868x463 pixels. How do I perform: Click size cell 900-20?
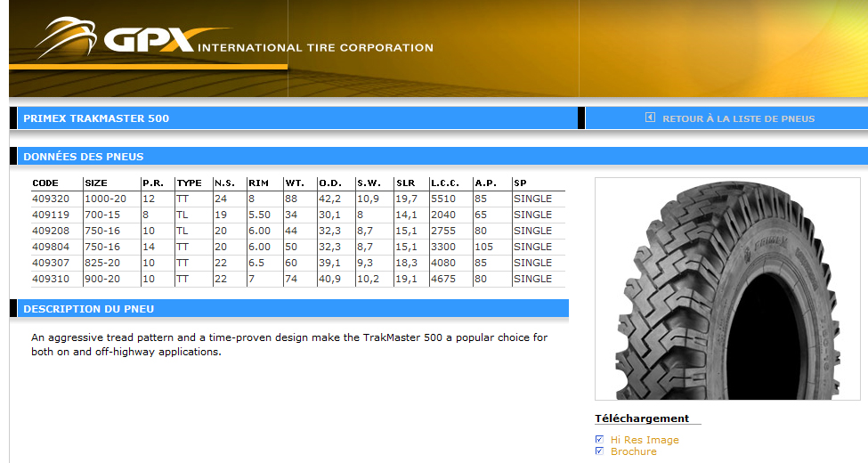102,279
